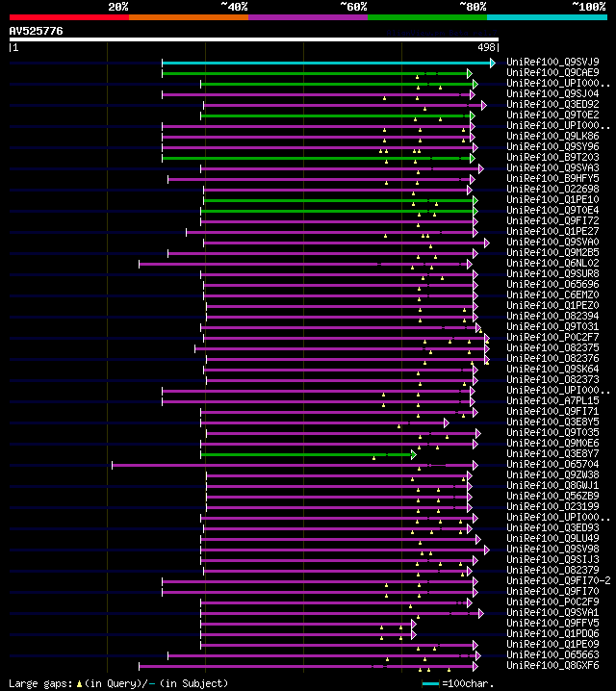The width and height of the screenshot is (616, 691).
Task: Select the UniRef100_O65704 label
Action: coord(552,464)
